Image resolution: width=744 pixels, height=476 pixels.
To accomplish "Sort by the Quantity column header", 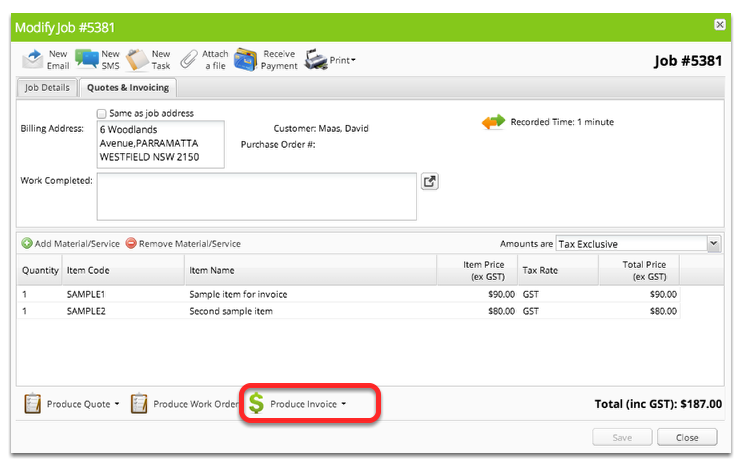I will [x=40, y=270].
